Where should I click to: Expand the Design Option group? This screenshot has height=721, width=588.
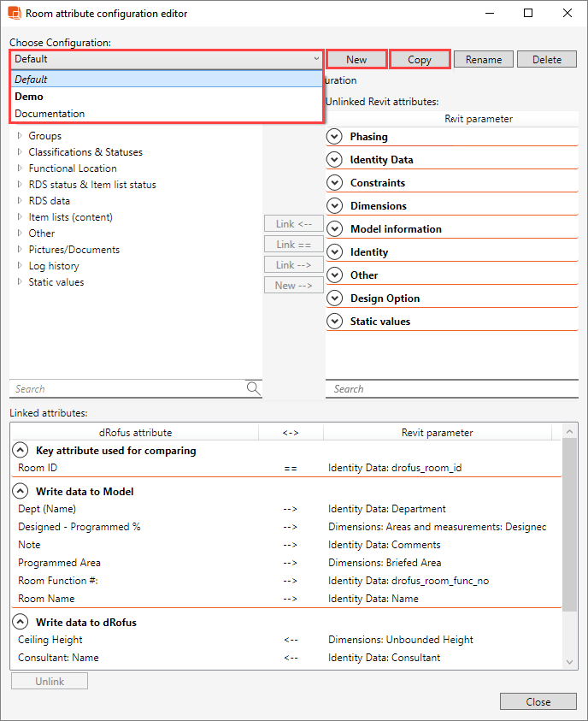[334, 298]
